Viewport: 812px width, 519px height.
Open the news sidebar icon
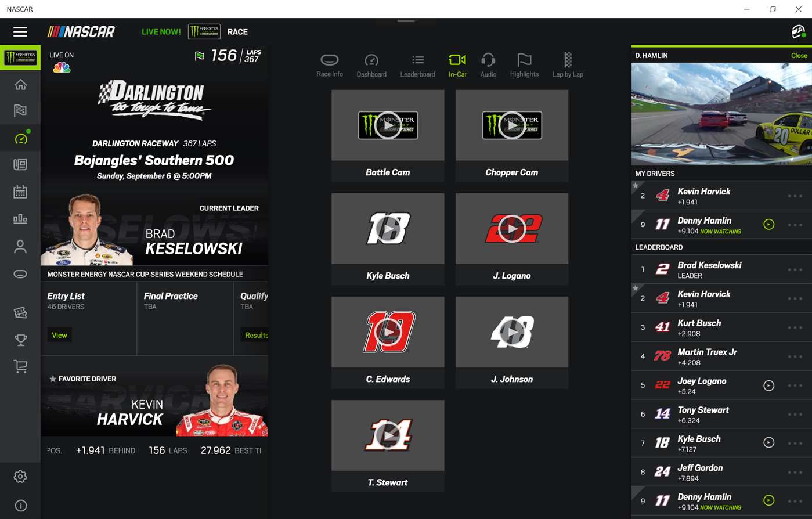point(20,165)
